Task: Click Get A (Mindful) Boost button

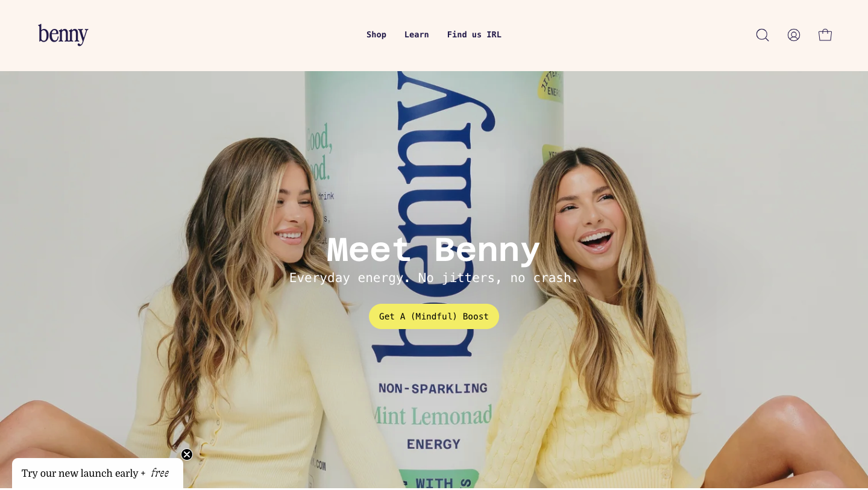Action: [434, 316]
